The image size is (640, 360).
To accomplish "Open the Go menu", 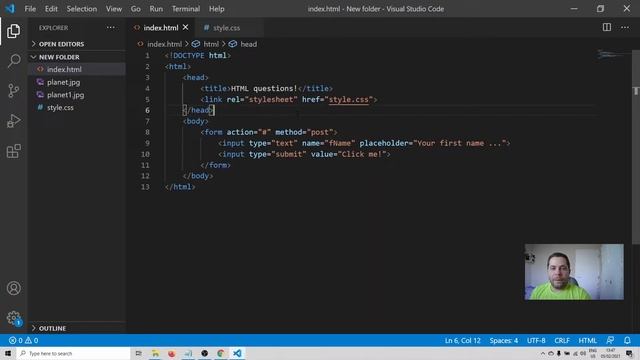I will click(136, 9).
